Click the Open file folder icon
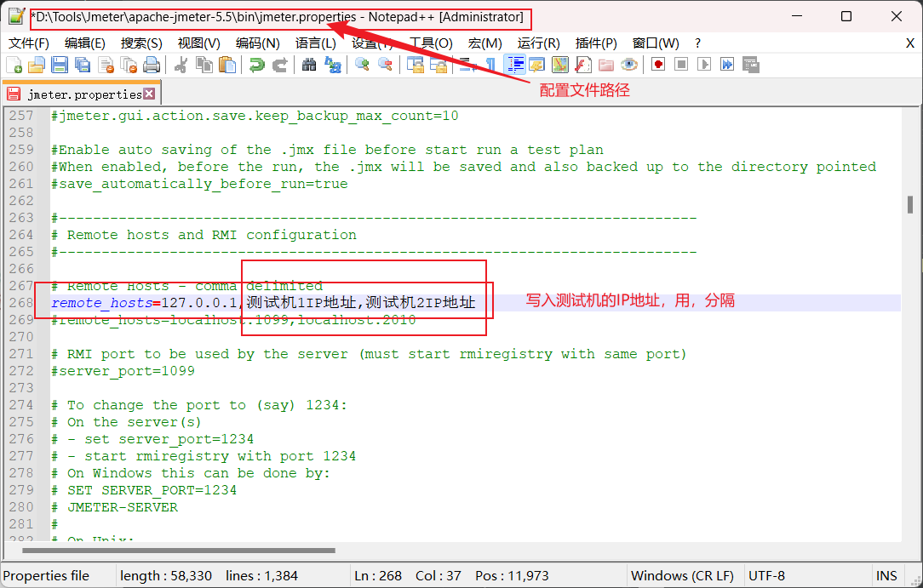 pyautogui.click(x=37, y=65)
